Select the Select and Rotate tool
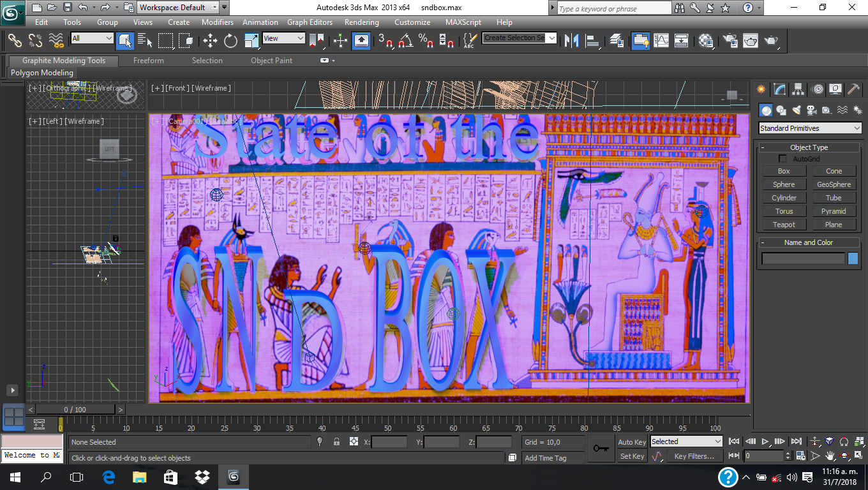The height and width of the screenshot is (490, 868). tap(230, 40)
